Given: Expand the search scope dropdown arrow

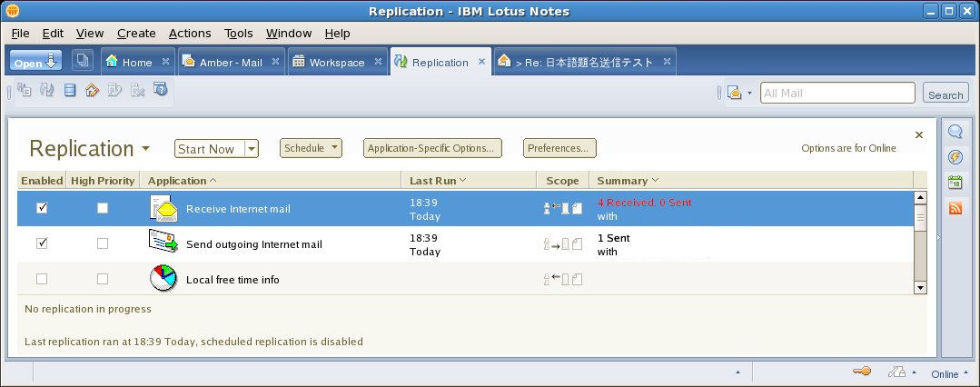Looking at the screenshot, I should [750, 94].
